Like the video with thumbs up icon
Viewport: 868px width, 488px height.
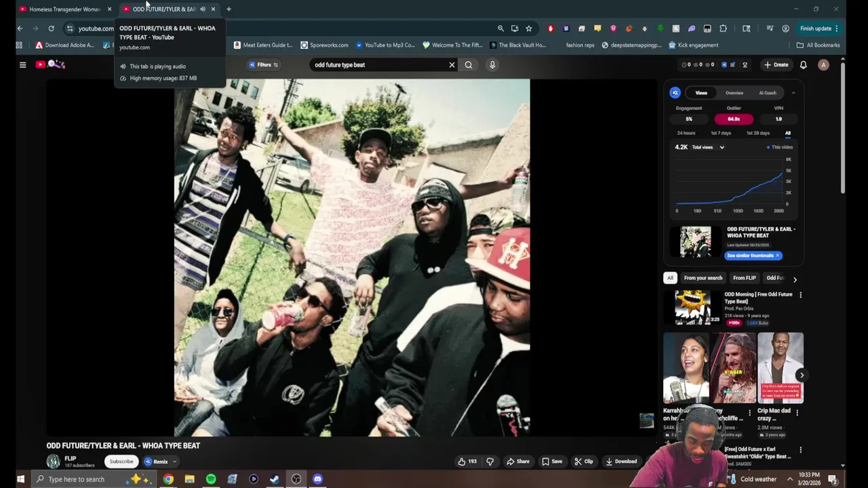(x=467, y=462)
